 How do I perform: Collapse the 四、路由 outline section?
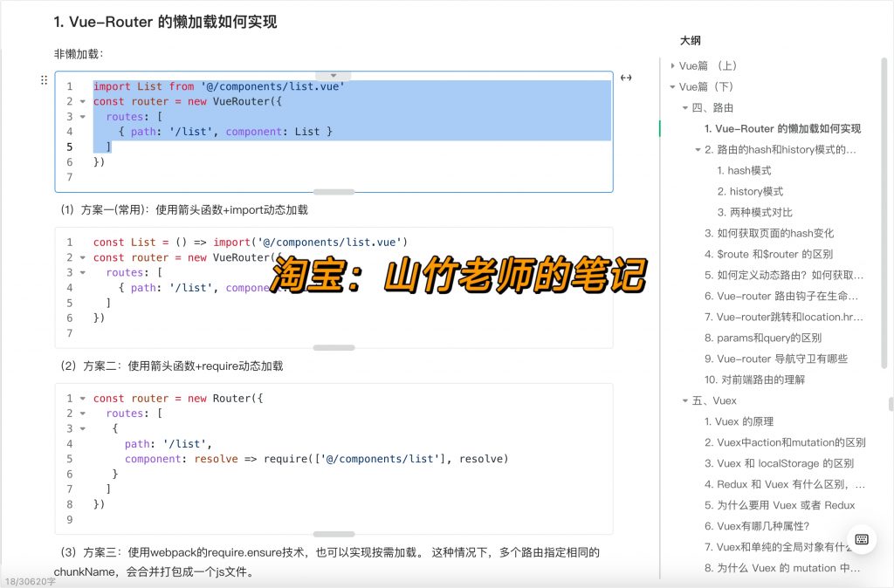point(685,108)
